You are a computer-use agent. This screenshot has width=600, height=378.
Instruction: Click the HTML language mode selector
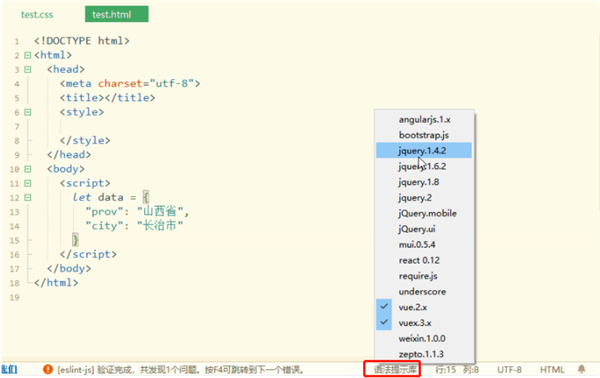pyautogui.click(x=552, y=370)
